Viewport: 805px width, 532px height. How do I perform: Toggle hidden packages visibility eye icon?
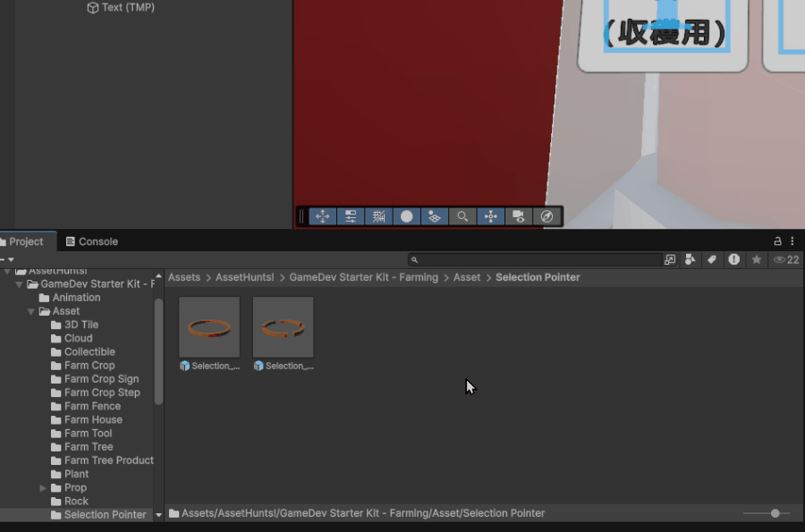(786, 259)
